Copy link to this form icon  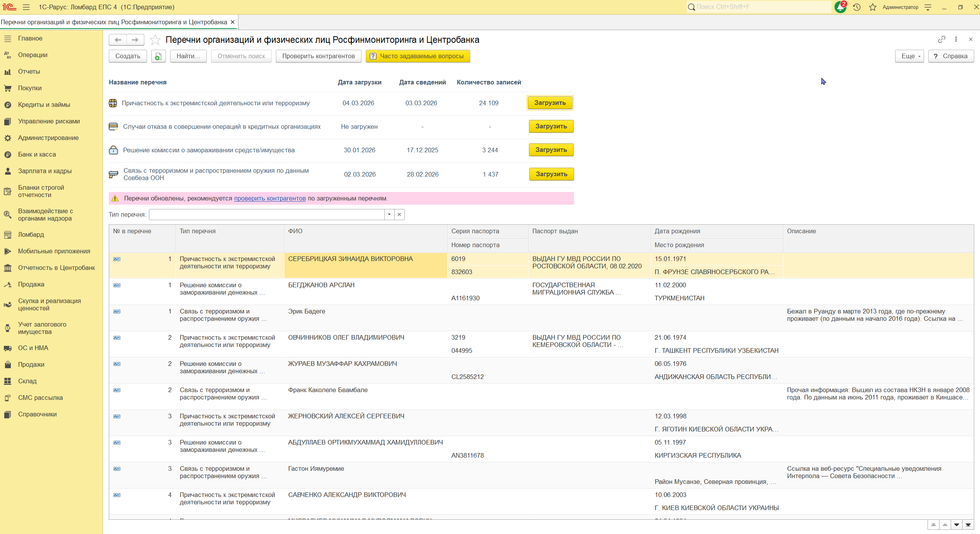pyautogui.click(x=941, y=39)
